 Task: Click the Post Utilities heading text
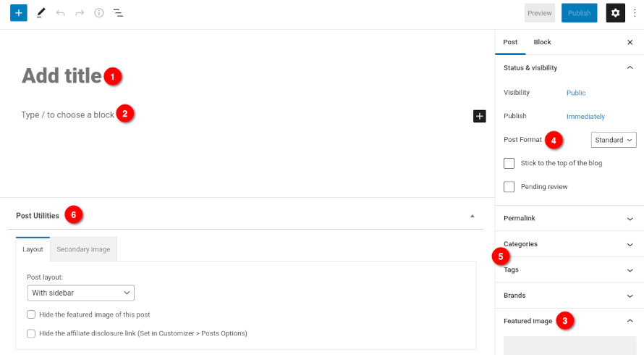coord(38,216)
